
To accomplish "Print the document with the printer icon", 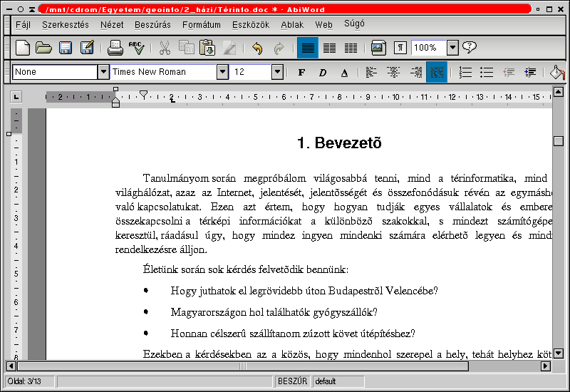I will (x=115, y=48).
